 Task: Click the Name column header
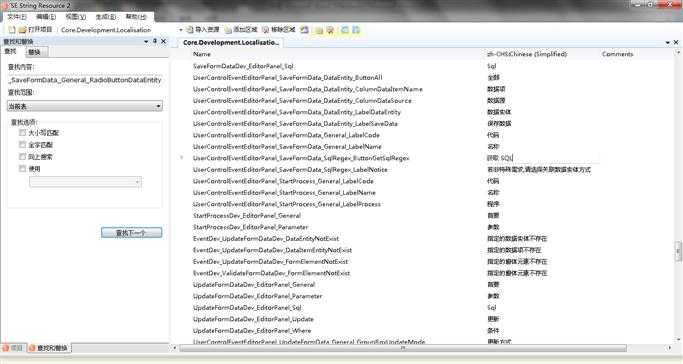(x=202, y=54)
